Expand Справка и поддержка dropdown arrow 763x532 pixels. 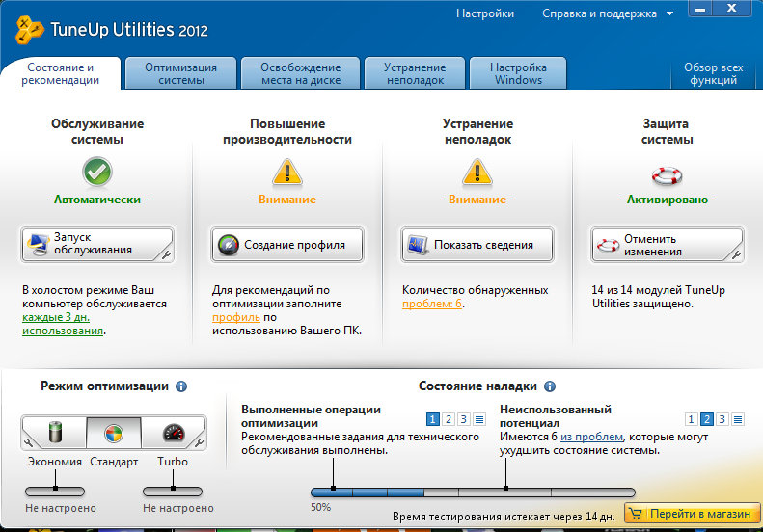coord(670,13)
